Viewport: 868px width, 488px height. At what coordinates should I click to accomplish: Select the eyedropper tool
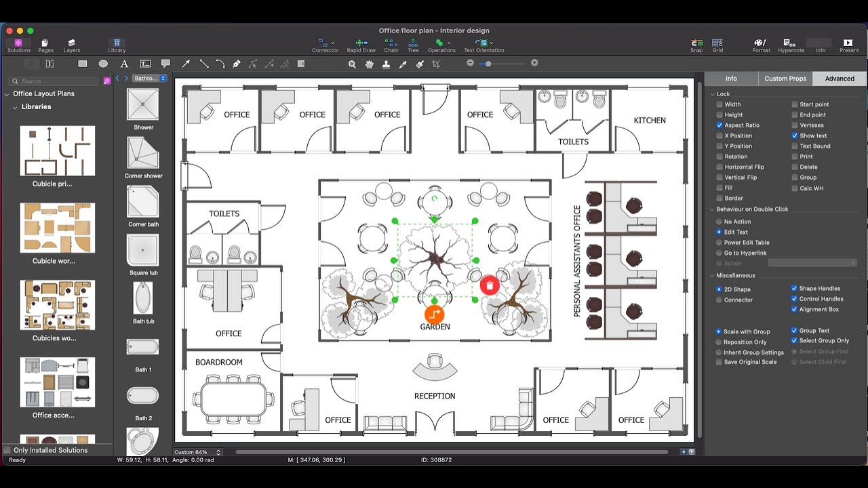tap(403, 64)
